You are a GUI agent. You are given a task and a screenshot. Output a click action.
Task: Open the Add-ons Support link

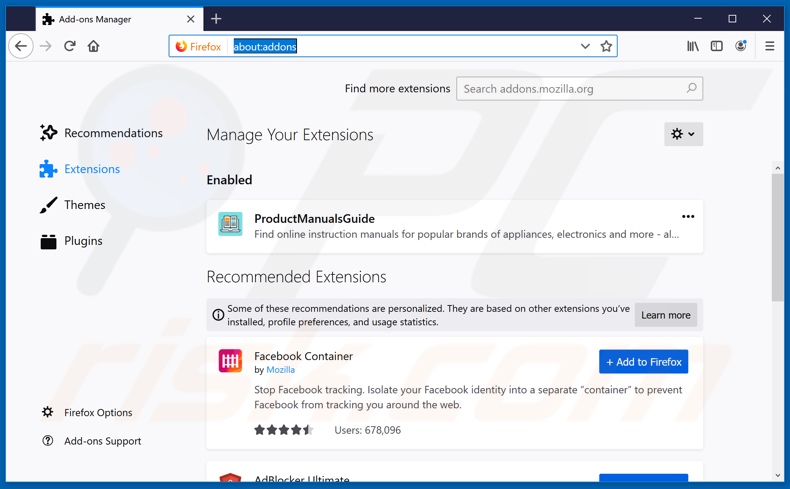[91, 441]
